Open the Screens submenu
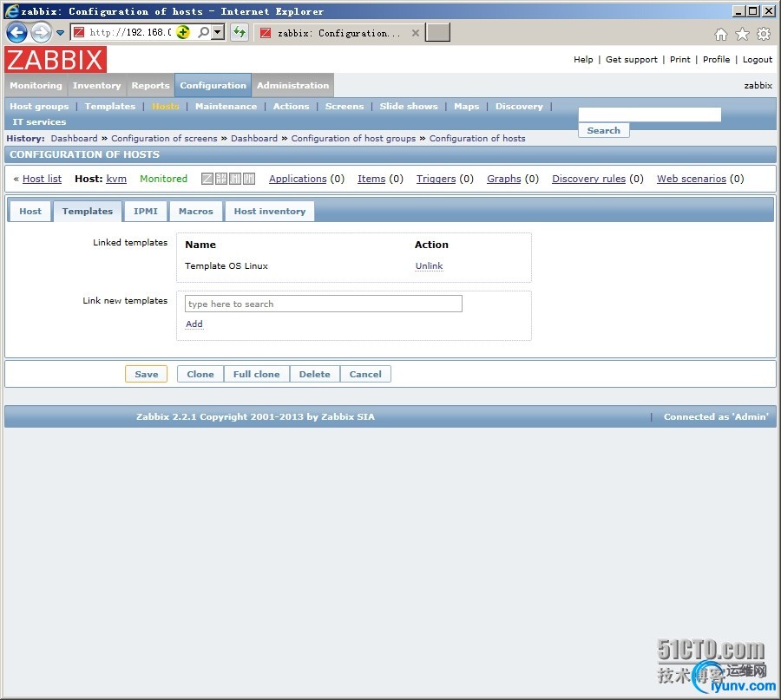781x700 pixels. pyautogui.click(x=345, y=106)
